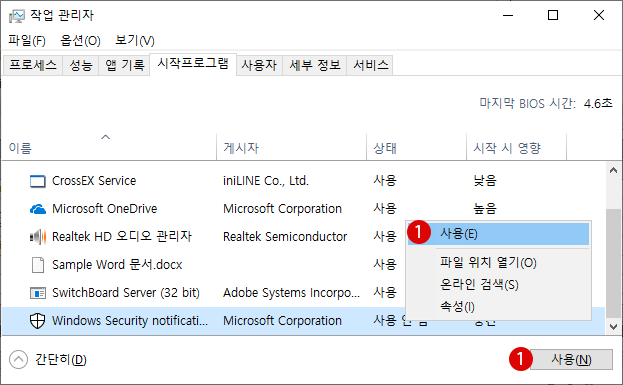
Task: Switch to the 앱 기록 tab
Action: click(x=124, y=65)
